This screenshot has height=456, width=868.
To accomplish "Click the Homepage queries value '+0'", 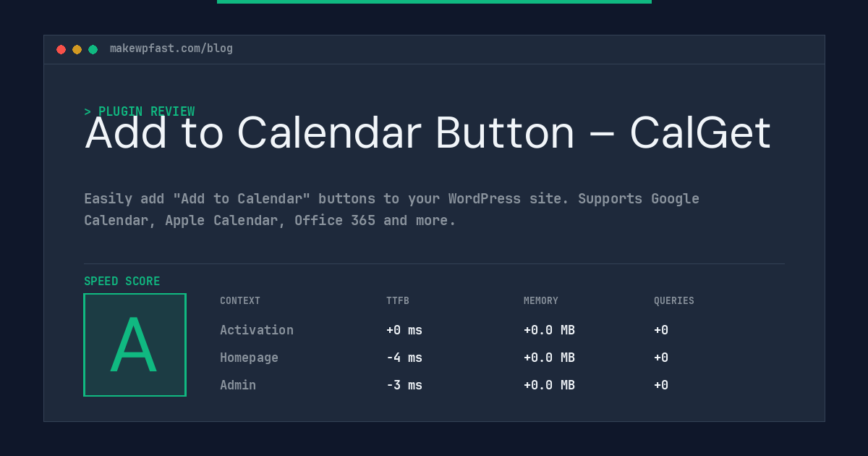I will click(661, 358).
